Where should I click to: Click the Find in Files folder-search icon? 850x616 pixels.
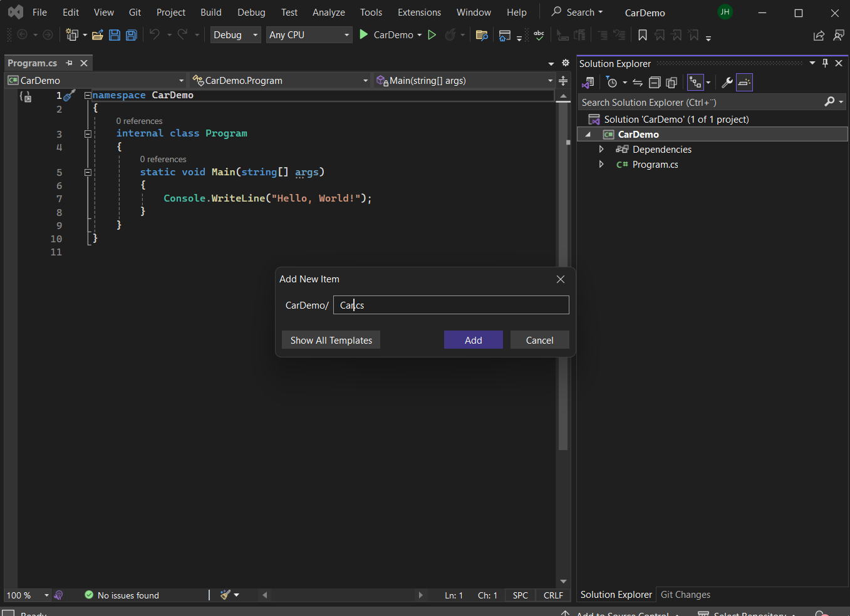482,35
